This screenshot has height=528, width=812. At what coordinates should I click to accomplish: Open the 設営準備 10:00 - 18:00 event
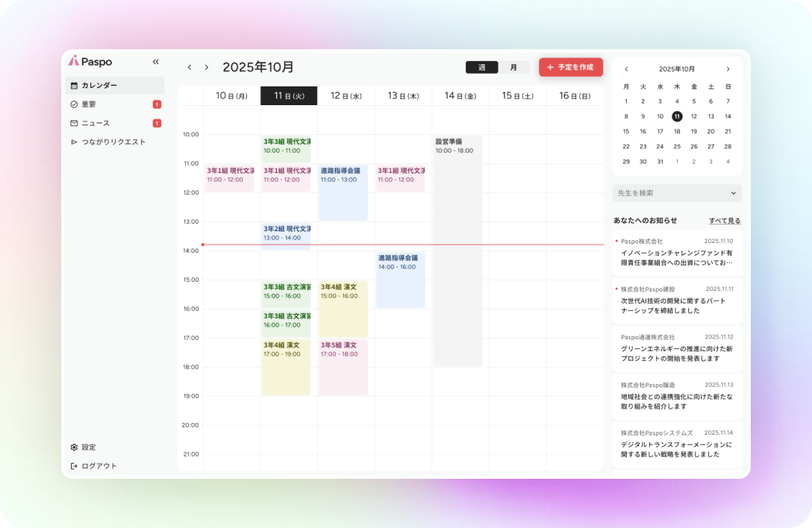click(457, 251)
